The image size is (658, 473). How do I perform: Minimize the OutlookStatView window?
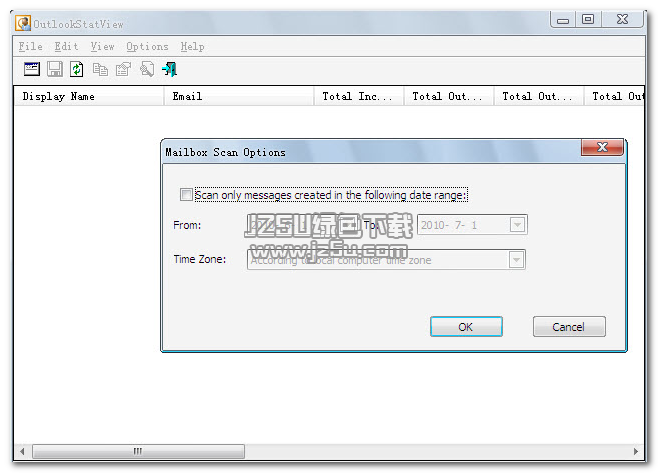563,20
